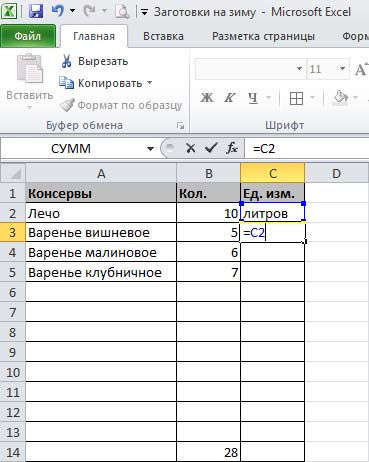Viewport: 369px width, 462px height.
Task: Click the name box showing СУММ
Action: coord(71,149)
